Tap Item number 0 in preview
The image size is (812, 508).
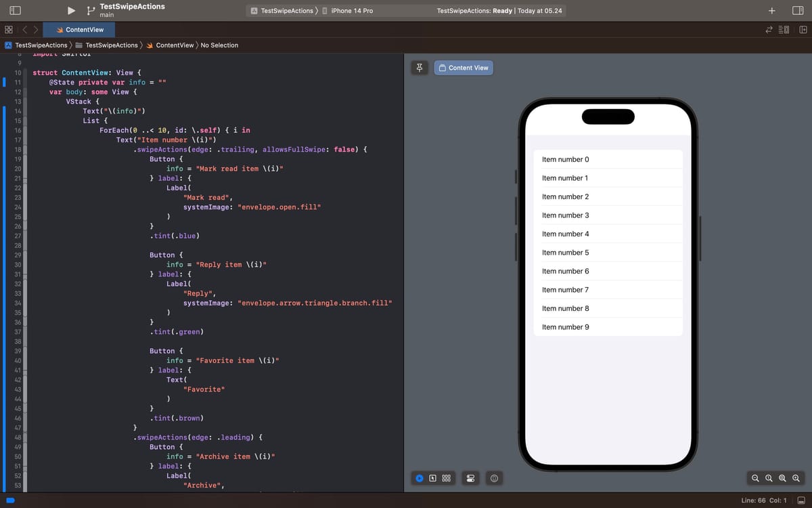tap(608, 159)
